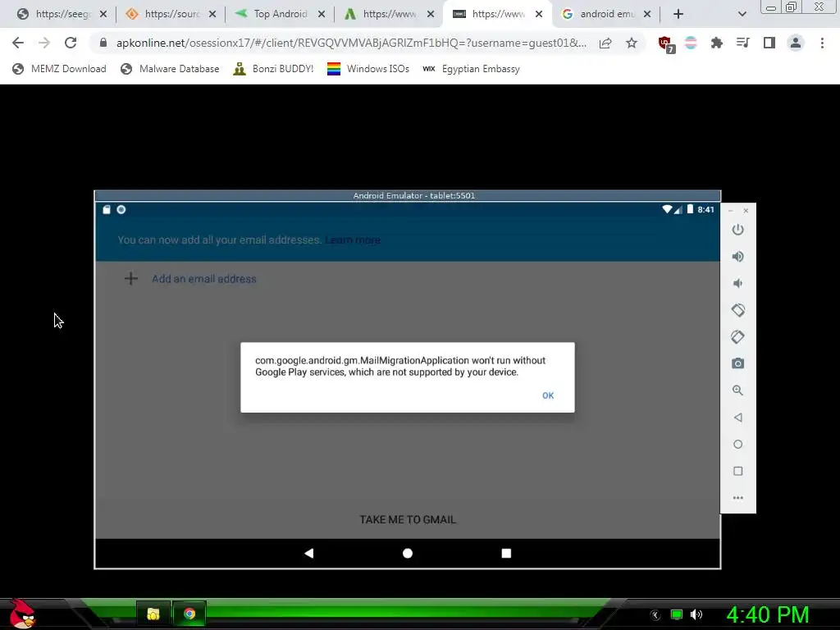
Task: Open tab search dropdown arrow
Action: click(742, 14)
